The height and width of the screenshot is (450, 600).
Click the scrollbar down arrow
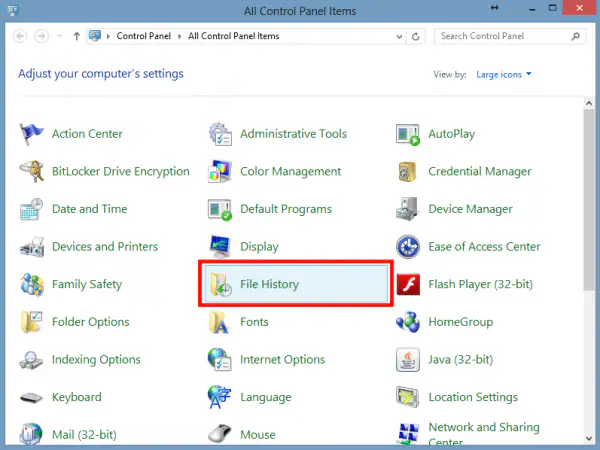pyautogui.click(x=589, y=439)
